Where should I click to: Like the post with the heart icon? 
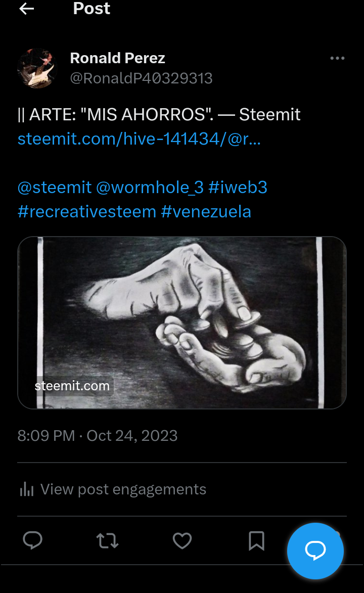pos(182,540)
